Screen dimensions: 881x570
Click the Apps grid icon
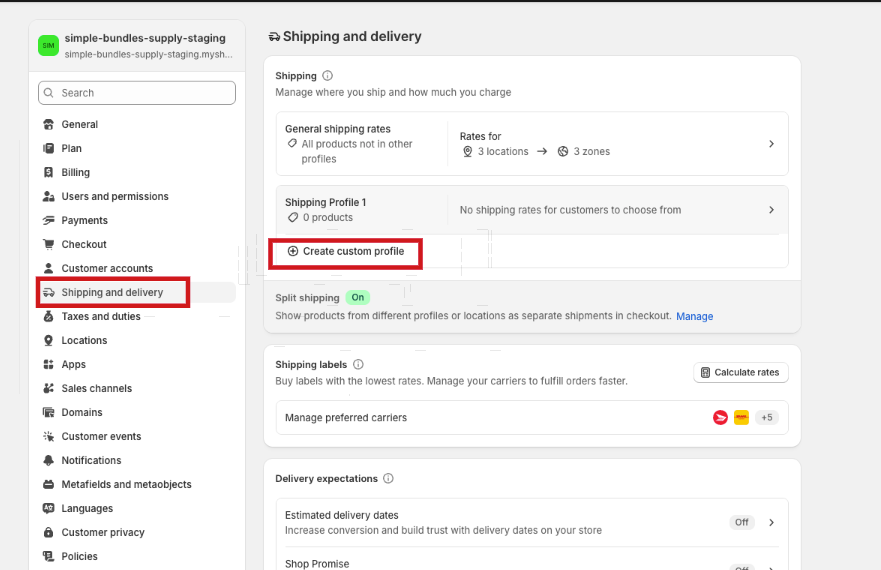click(x=48, y=364)
